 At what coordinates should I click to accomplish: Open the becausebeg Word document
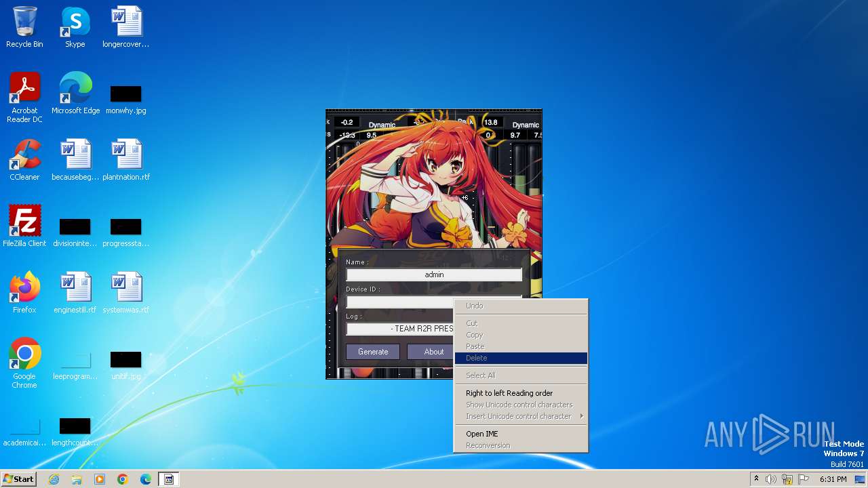click(75, 160)
